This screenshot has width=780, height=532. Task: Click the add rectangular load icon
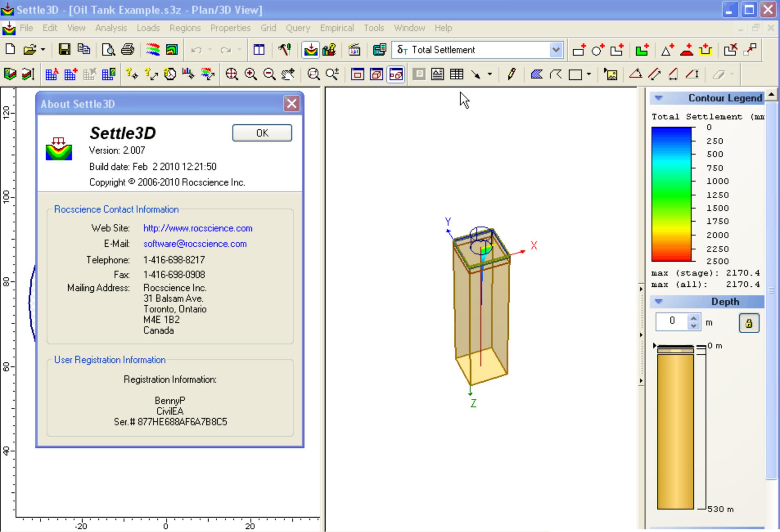tap(579, 50)
